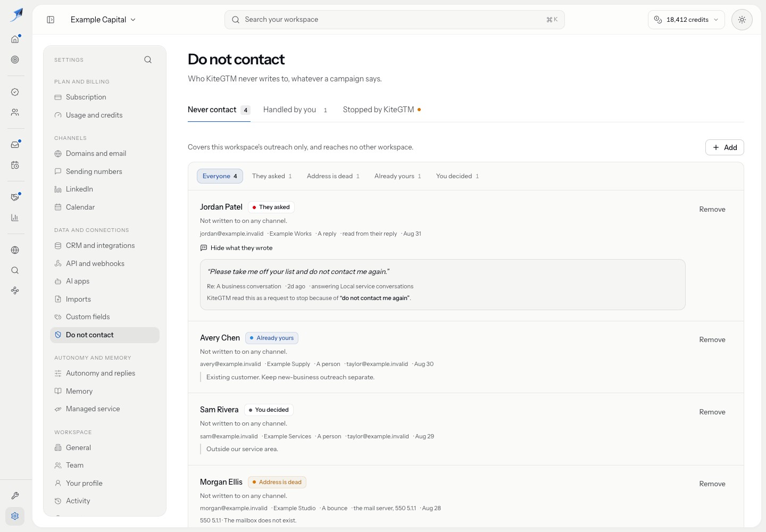This screenshot has height=532, width=766.
Task: Focus the Search your workspace field
Action: click(394, 20)
